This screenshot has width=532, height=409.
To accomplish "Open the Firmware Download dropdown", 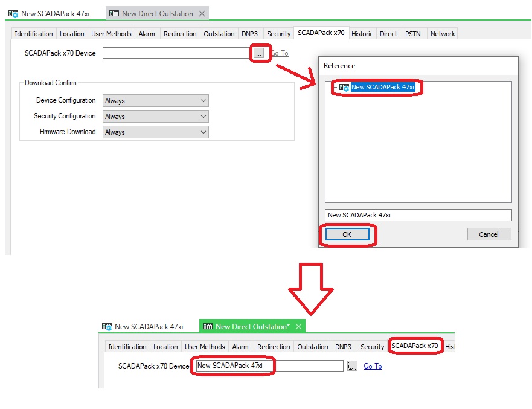I will (156, 132).
